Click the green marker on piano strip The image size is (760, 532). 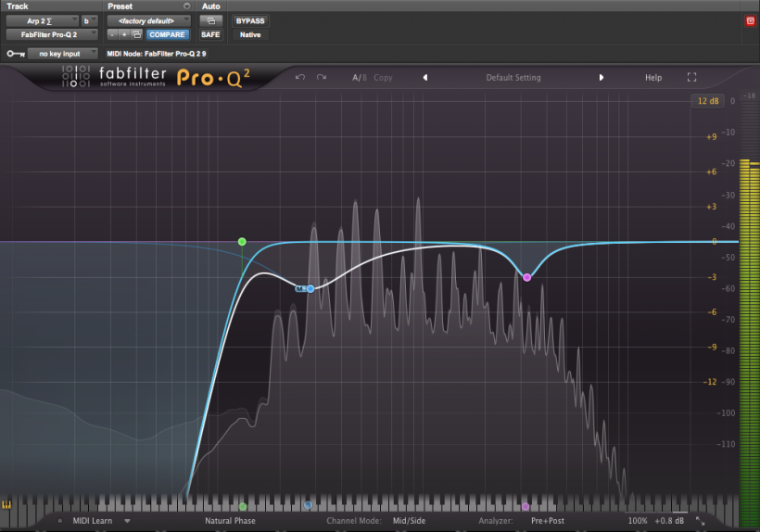pos(243,506)
